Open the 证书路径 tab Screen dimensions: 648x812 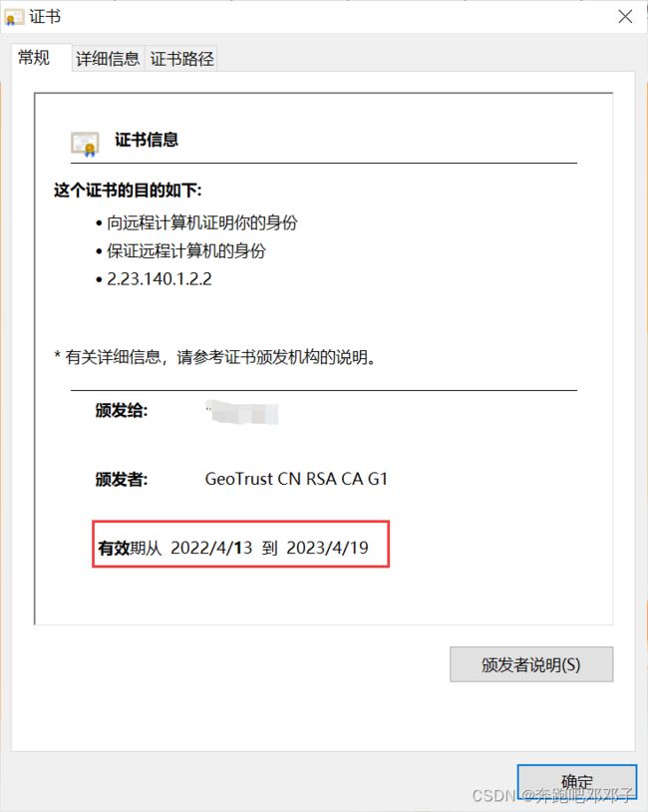click(x=181, y=59)
